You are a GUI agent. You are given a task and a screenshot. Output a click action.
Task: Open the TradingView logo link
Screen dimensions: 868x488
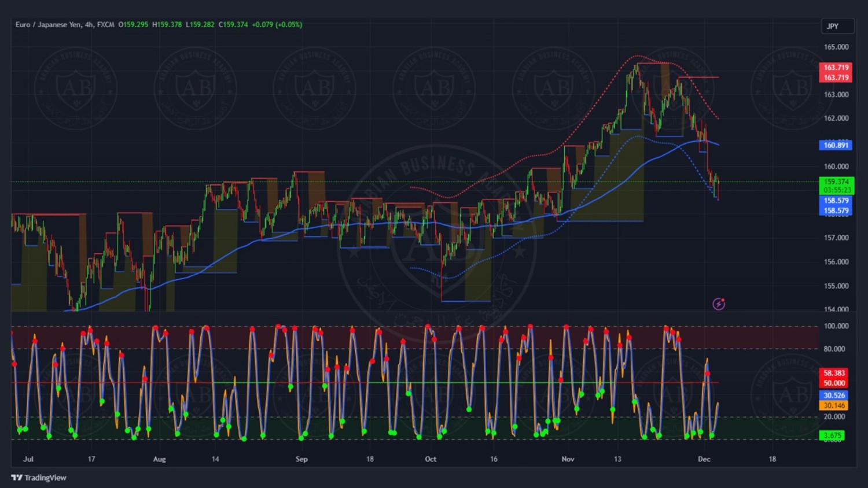[x=39, y=478]
